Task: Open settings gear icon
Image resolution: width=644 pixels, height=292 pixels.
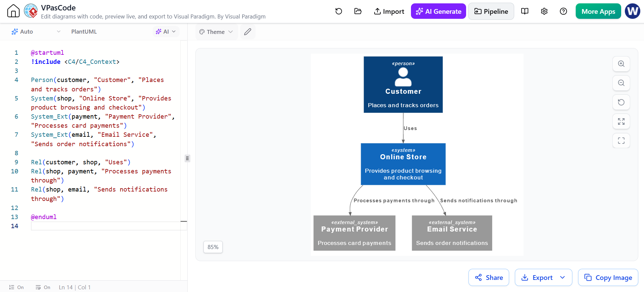Action: pyautogui.click(x=544, y=11)
